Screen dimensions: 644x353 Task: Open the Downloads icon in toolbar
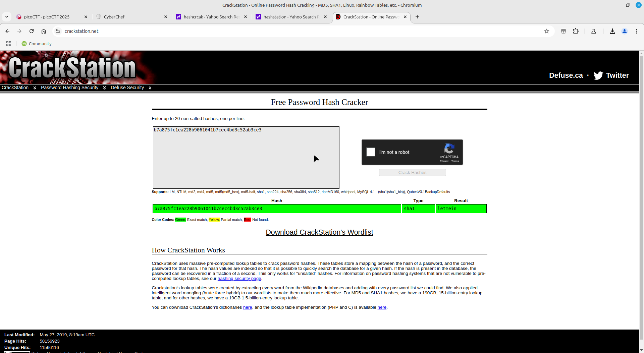(x=612, y=31)
